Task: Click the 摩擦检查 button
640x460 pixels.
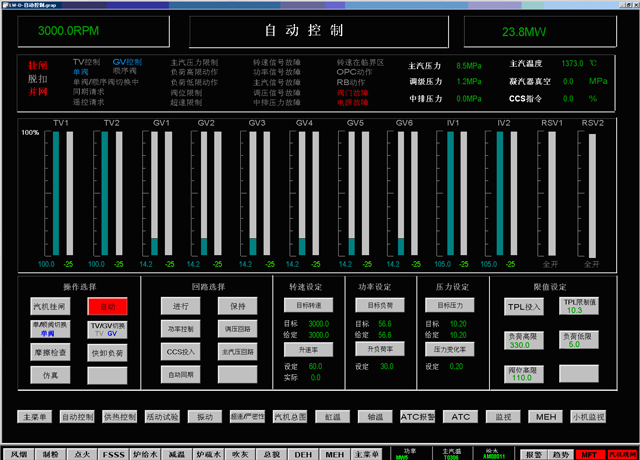Action: pyautogui.click(x=48, y=352)
